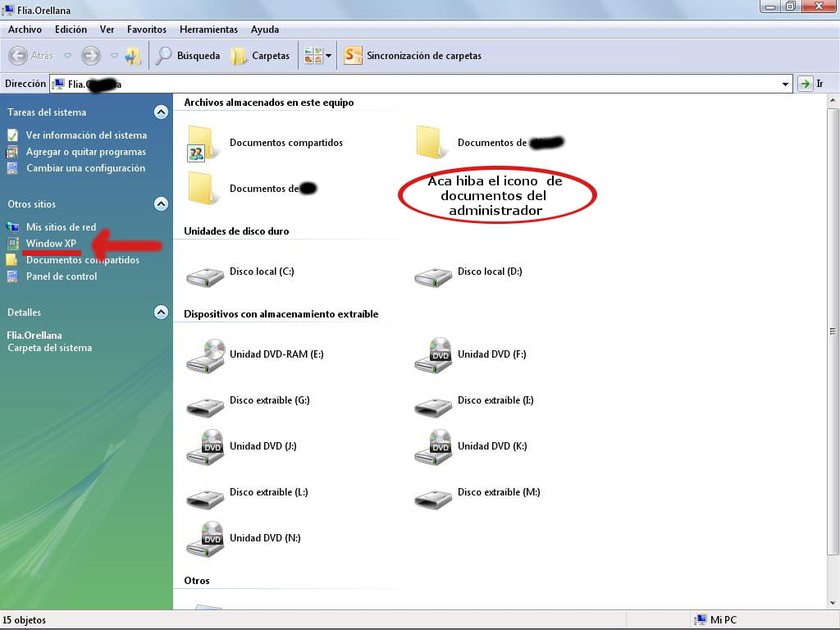Viewport: 840px width, 630px height.
Task: Select the Disco extraíble (I:) icon
Action: (x=433, y=407)
